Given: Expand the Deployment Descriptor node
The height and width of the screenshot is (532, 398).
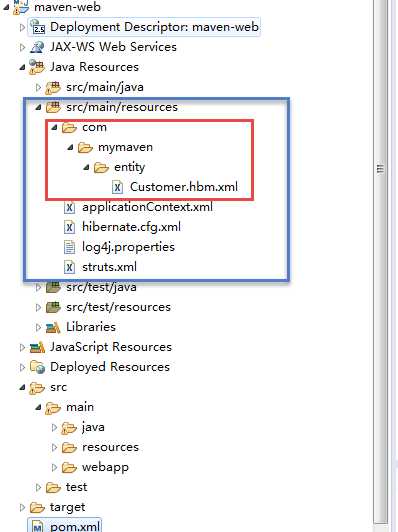Looking at the screenshot, I should (22, 27).
